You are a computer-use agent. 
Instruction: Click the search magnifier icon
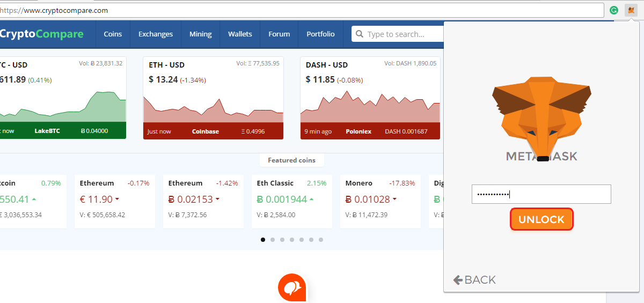(x=360, y=34)
